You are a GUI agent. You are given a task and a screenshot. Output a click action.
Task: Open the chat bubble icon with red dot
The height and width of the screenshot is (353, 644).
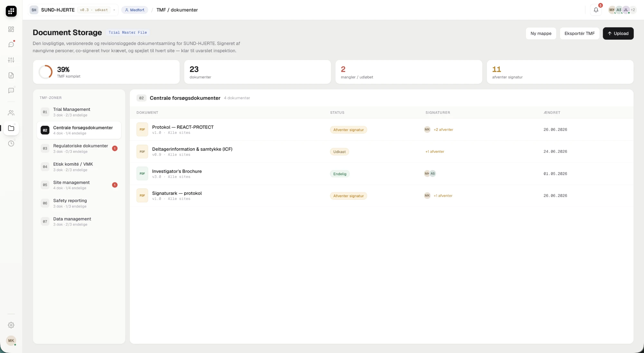click(x=11, y=44)
